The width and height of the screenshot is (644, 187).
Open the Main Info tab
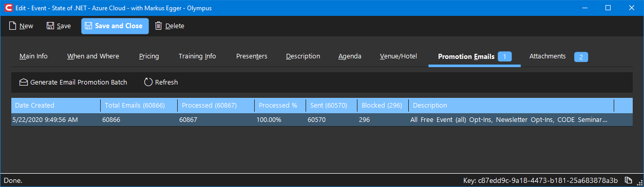[x=33, y=56]
